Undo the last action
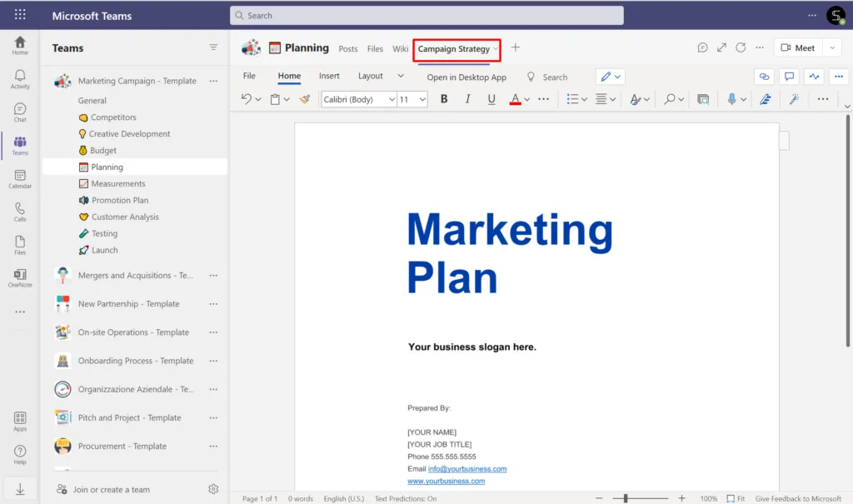Viewport: 853px width, 504px height. tap(247, 98)
